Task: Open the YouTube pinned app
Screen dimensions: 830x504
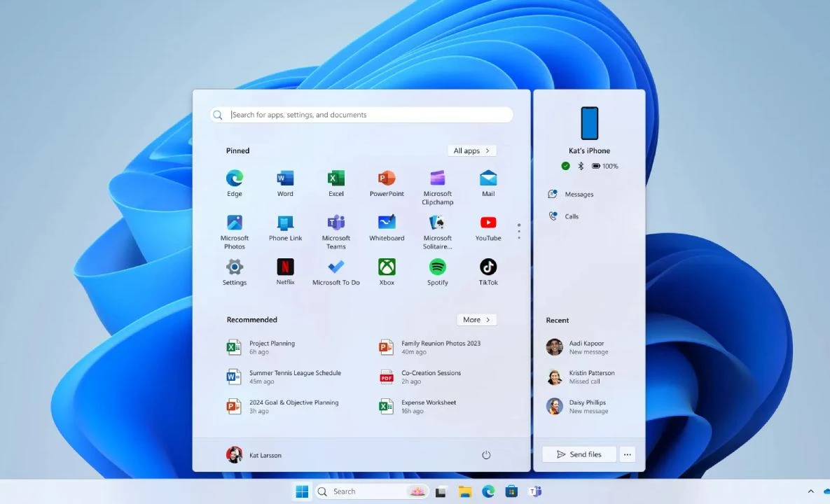Action: pyautogui.click(x=488, y=227)
